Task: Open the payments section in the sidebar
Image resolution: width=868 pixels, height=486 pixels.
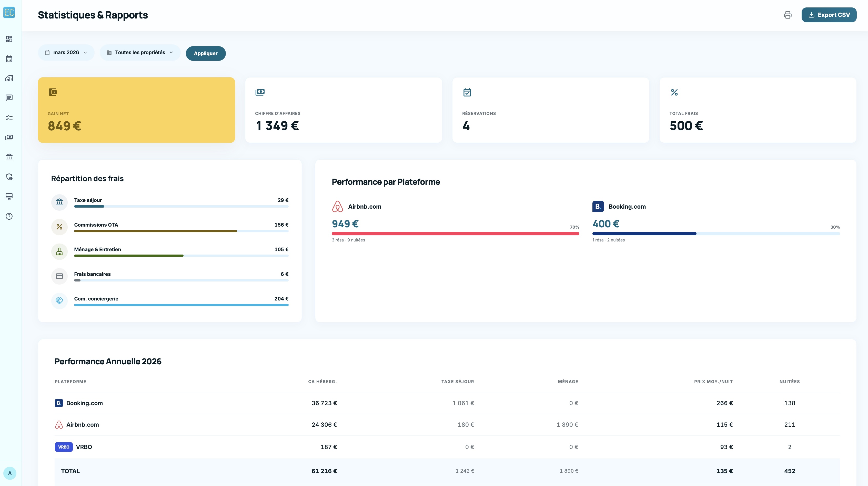Action: tap(9, 137)
